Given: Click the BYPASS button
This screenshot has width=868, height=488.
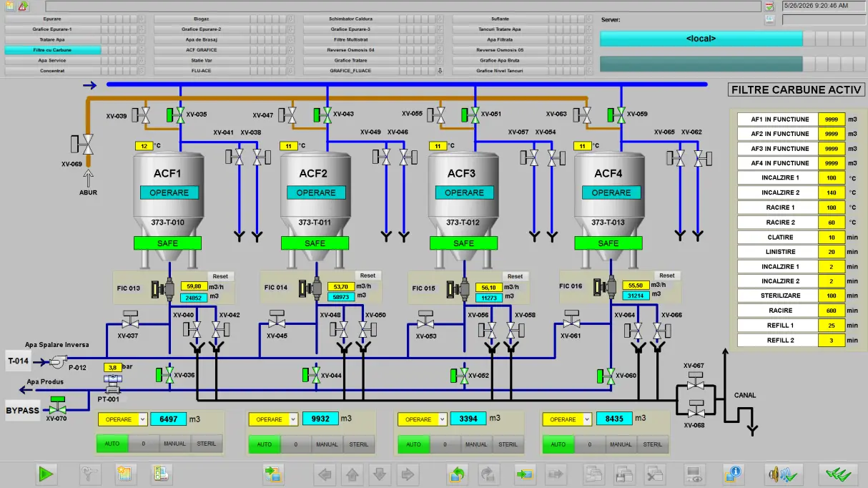Looking at the screenshot, I should click(x=23, y=411).
